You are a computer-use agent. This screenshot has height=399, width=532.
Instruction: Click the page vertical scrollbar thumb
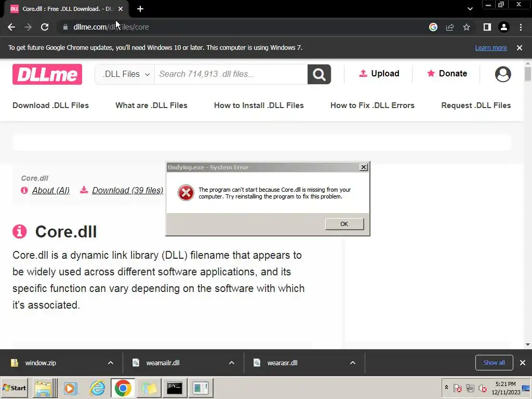(x=528, y=74)
